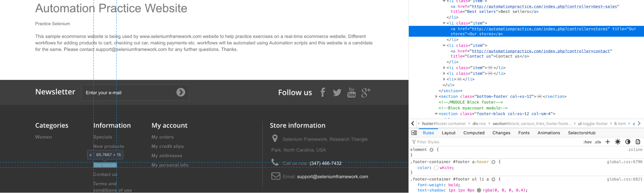Toggle dark color scheme simulation icon
644x193 pixels.
(628, 142)
